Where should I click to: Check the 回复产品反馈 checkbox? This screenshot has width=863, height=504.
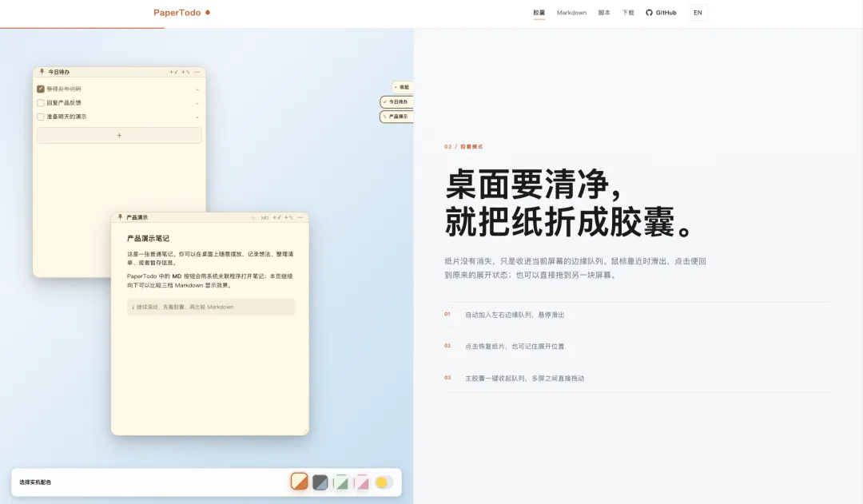pyautogui.click(x=41, y=103)
